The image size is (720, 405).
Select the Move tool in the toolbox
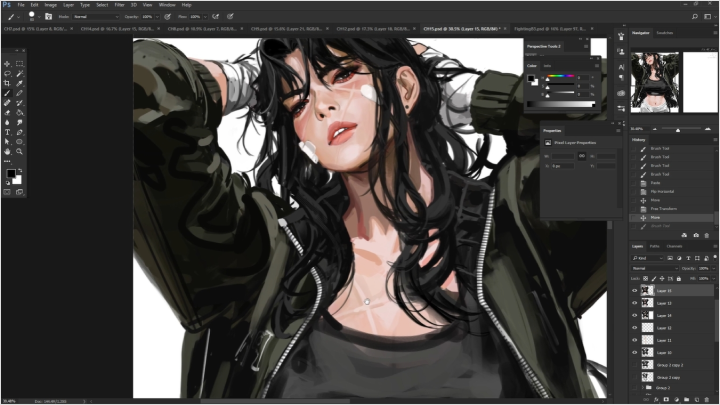click(x=7, y=64)
